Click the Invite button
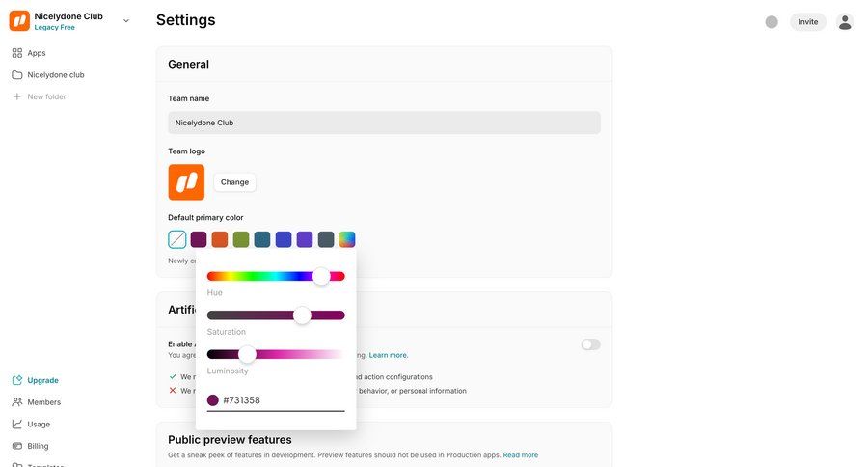Viewport: 868px width, 467px height. pos(807,22)
